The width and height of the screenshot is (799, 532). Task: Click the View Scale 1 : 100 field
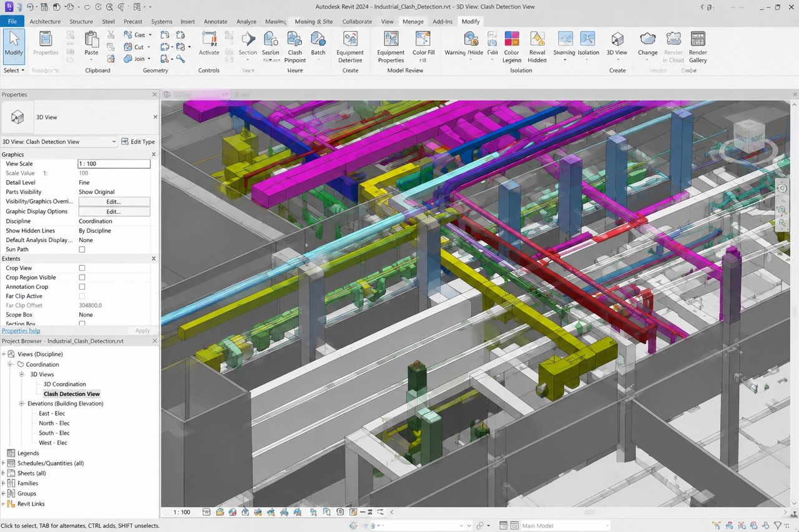tap(114, 164)
